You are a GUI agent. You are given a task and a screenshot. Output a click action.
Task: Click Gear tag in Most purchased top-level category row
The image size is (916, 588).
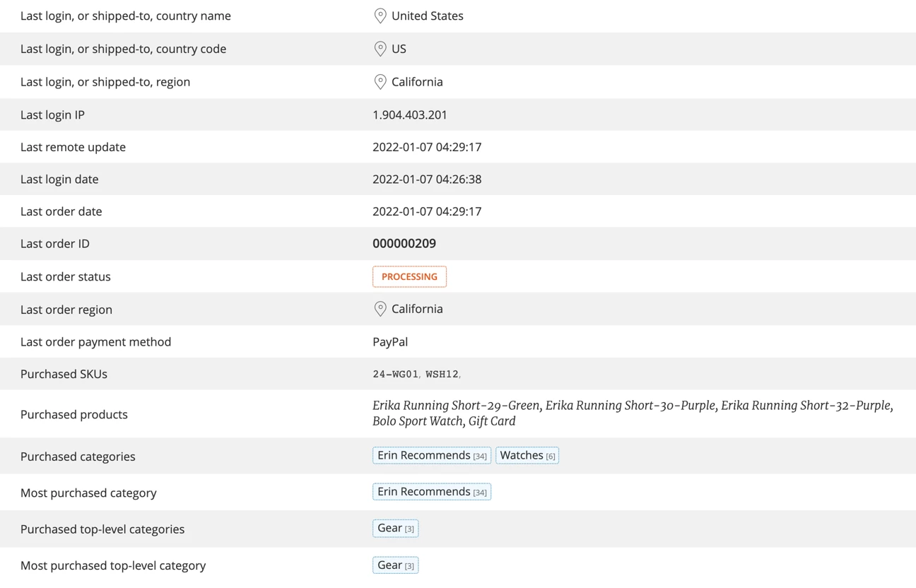395,565
